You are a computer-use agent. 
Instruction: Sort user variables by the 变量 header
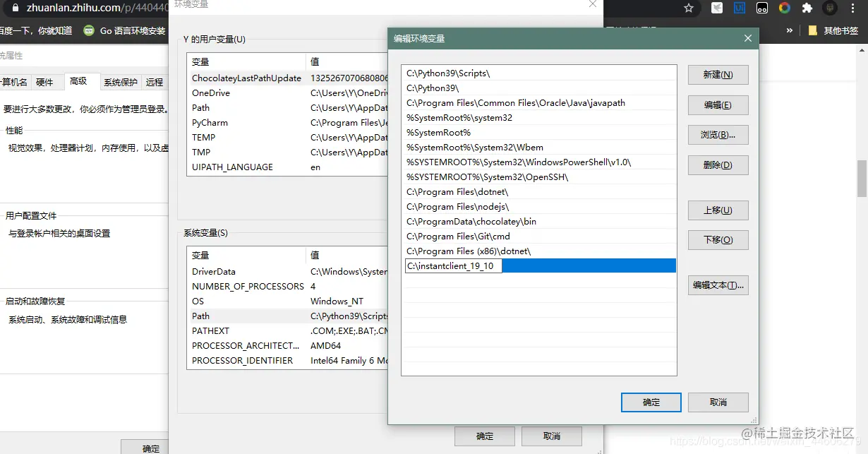pos(246,62)
